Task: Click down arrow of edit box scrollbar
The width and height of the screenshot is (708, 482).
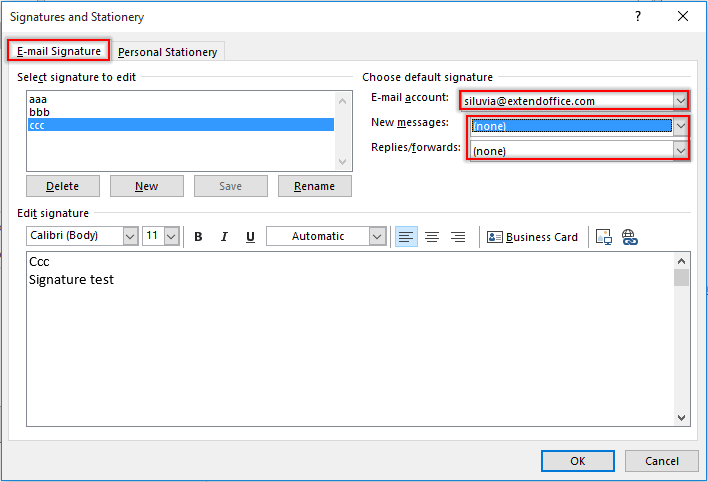Action: [x=681, y=418]
